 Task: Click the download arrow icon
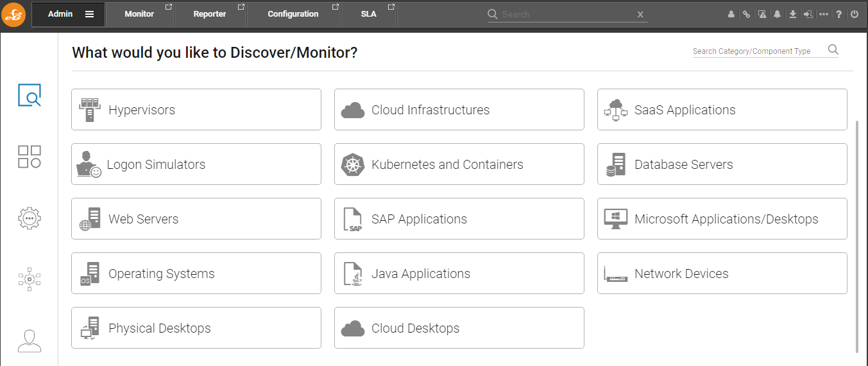pyautogui.click(x=793, y=14)
